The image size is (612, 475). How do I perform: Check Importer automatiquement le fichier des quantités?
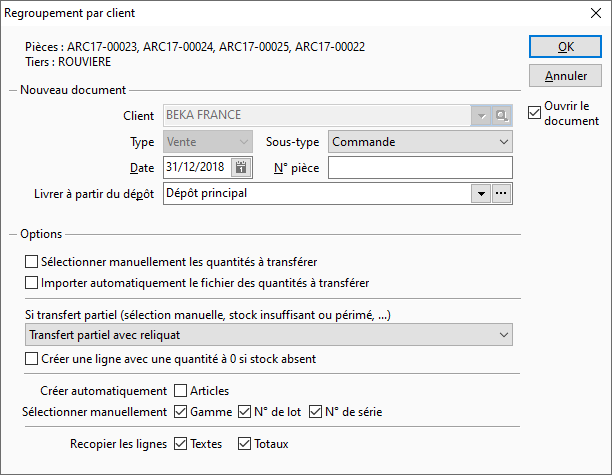32,283
